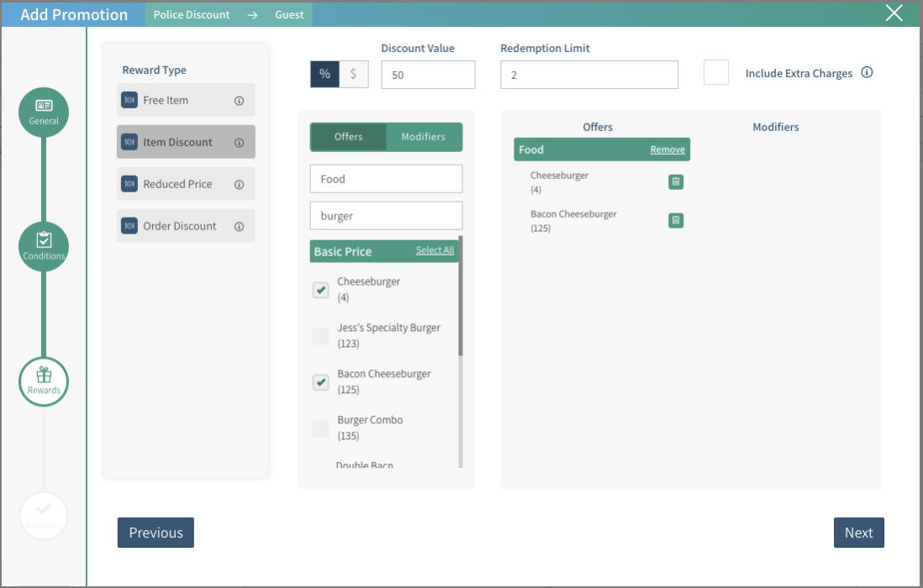The width and height of the screenshot is (923, 588).
Task: Click Select All in Basic Price
Action: point(435,250)
